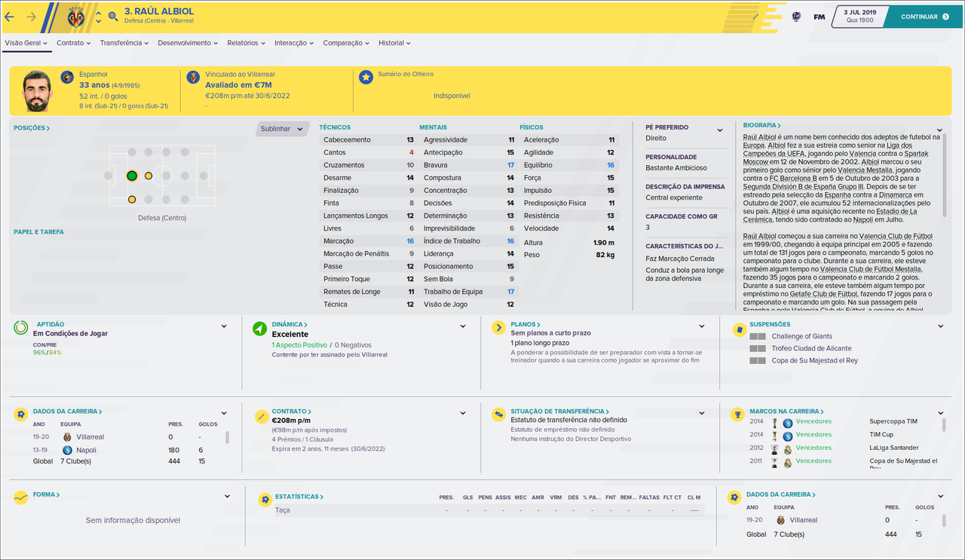Open the Estatísticas link
965x560 pixels.
(299, 497)
